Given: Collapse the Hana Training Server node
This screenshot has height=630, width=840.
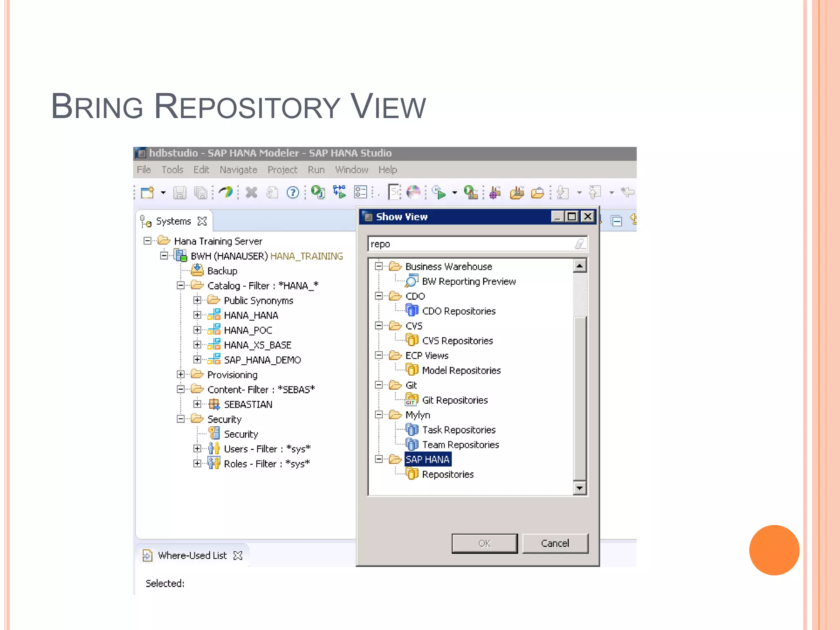Looking at the screenshot, I should [148, 241].
